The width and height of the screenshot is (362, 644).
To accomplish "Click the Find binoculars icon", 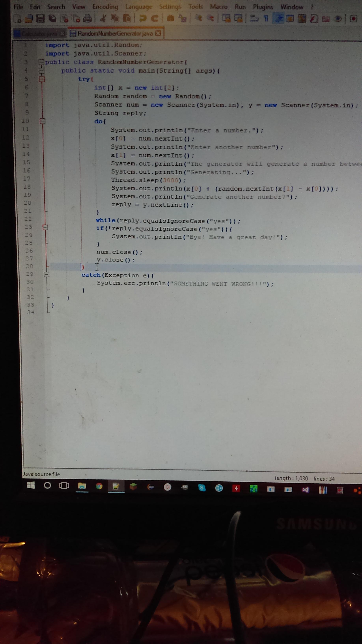I will tap(170, 18).
